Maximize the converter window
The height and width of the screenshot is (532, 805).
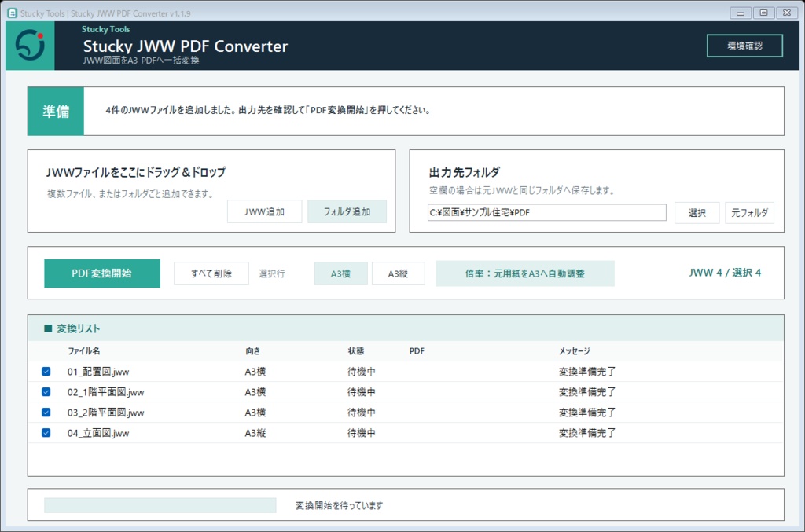[763, 13]
